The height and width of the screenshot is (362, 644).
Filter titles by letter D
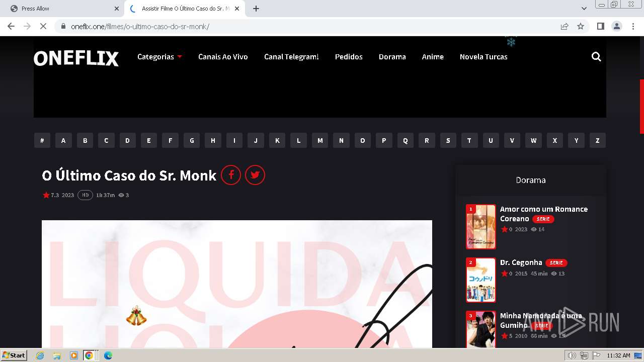128,140
